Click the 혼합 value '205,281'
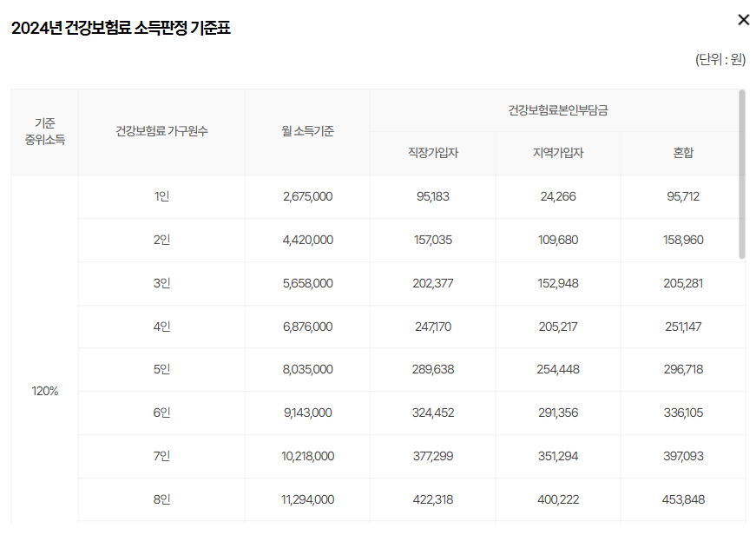 pyautogui.click(x=683, y=283)
